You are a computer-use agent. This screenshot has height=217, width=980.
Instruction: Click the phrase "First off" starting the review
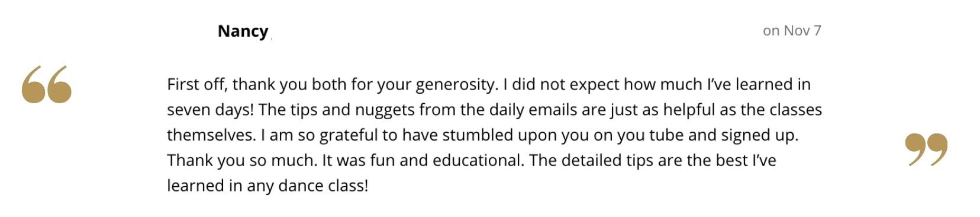point(196,84)
